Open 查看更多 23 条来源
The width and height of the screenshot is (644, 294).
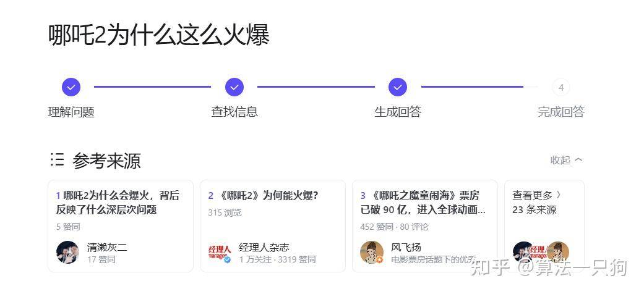(x=544, y=226)
